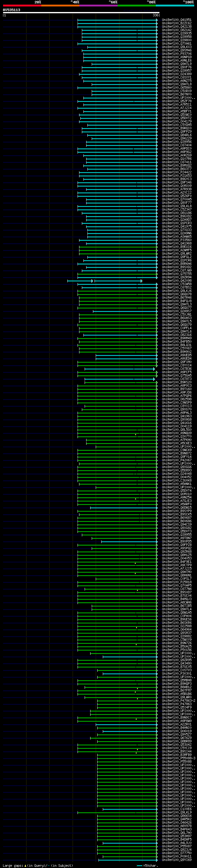Click label UniRef100_C5IW58
Viewport: 197px width, 868px height.
[x=176, y=284]
